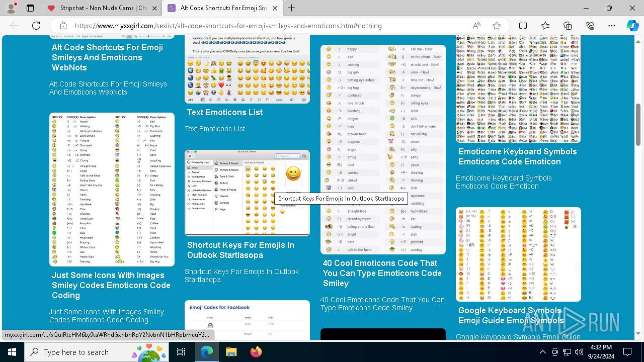Open File Explorer taskbar icon

[231, 352]
